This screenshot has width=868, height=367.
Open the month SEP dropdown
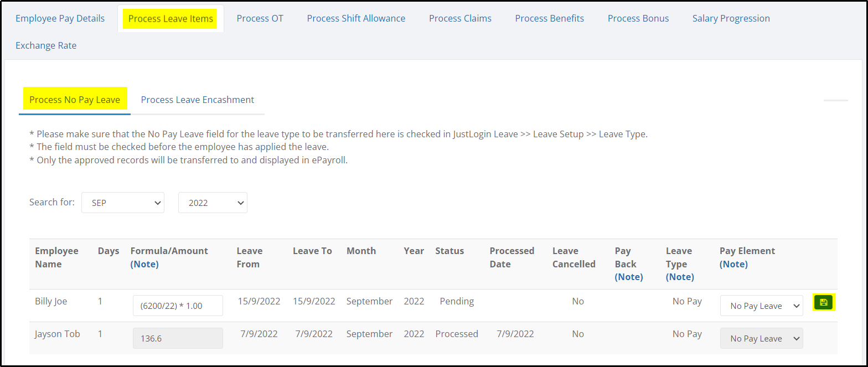tap(123, 203)
